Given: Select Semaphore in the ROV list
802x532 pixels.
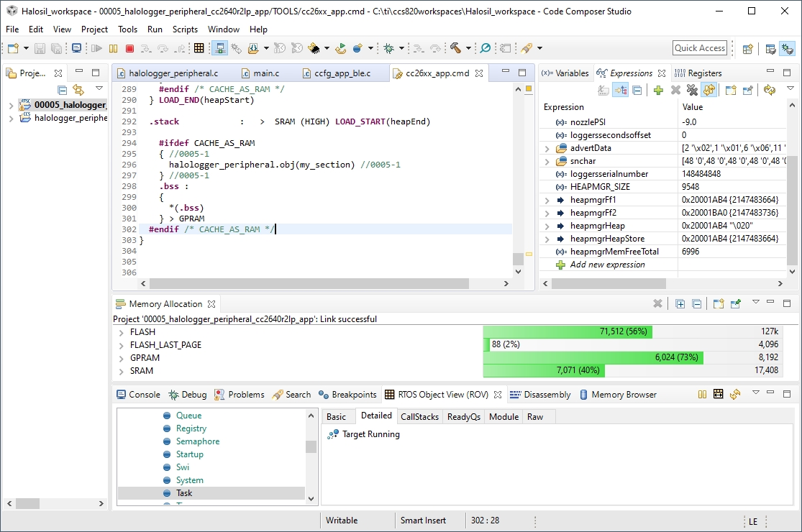Looking at the screenshot, I should coord(197,441).
